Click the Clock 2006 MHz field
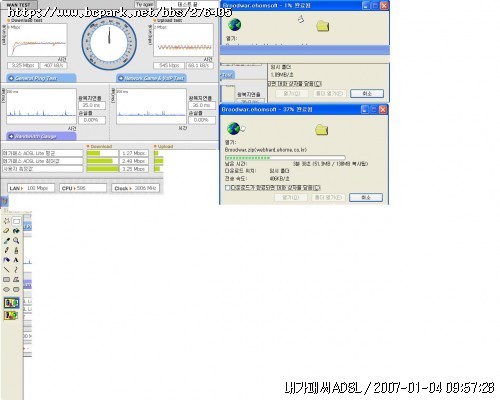Image resolution: width=500 pixels, height=400 pixels. [136, 188]
